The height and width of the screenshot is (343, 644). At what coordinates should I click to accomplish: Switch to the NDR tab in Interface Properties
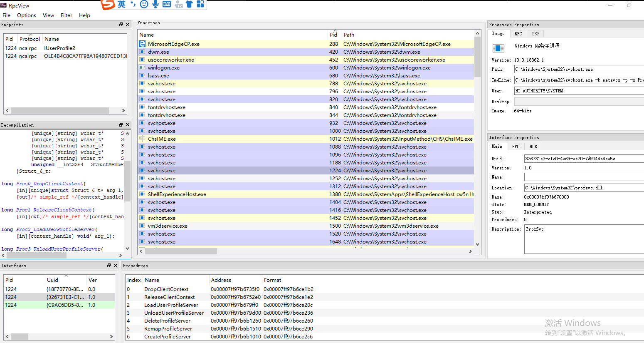(533, 147)
